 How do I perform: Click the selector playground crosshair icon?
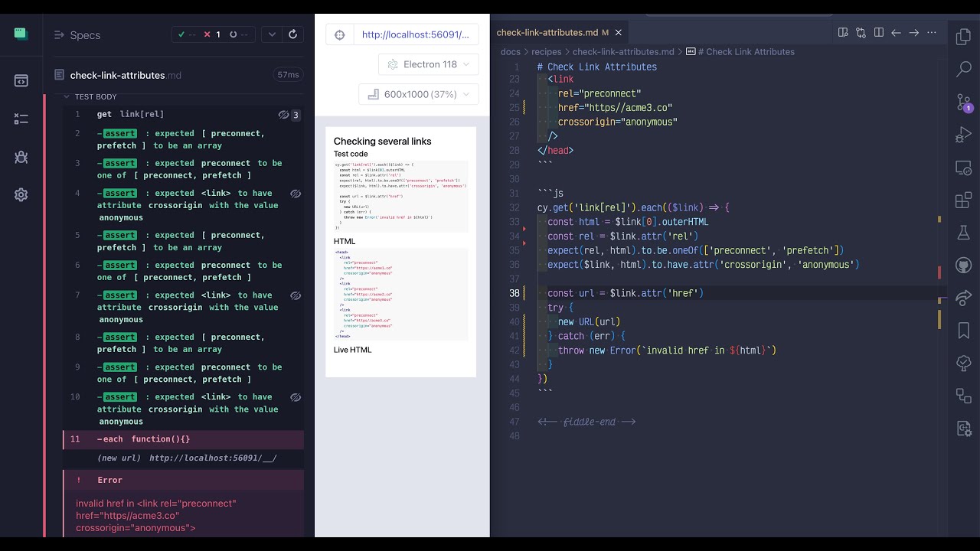[340, 34]
